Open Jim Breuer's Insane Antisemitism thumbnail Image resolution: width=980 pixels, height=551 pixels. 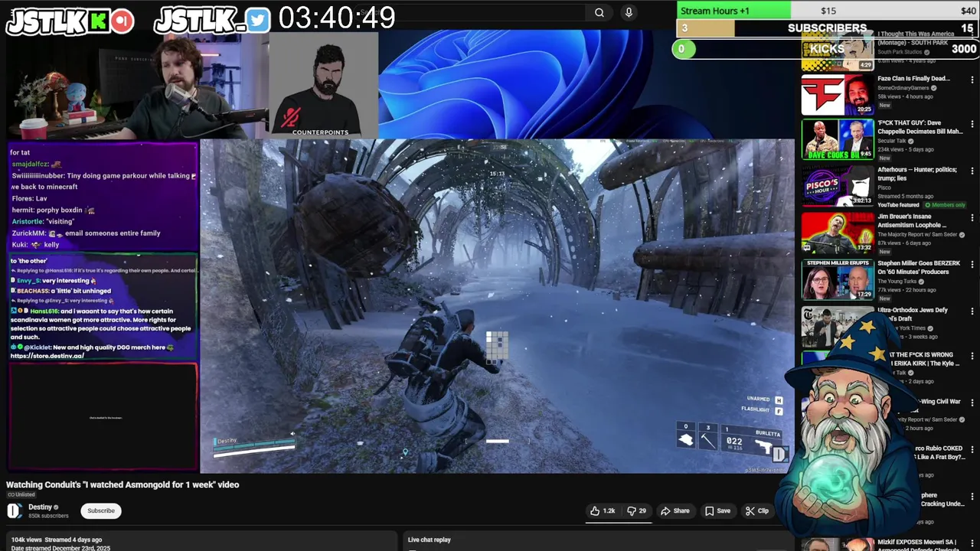pyautogui.click(x=838, y=233)
